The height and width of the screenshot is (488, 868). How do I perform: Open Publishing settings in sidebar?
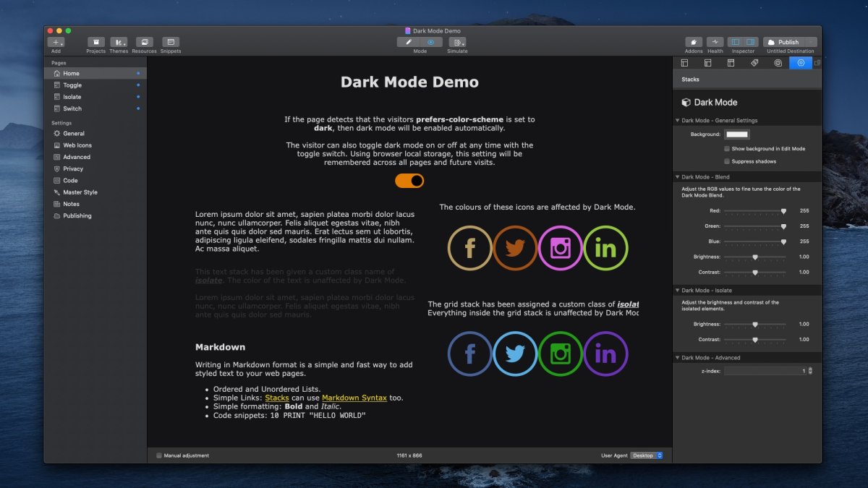point(95,215)
